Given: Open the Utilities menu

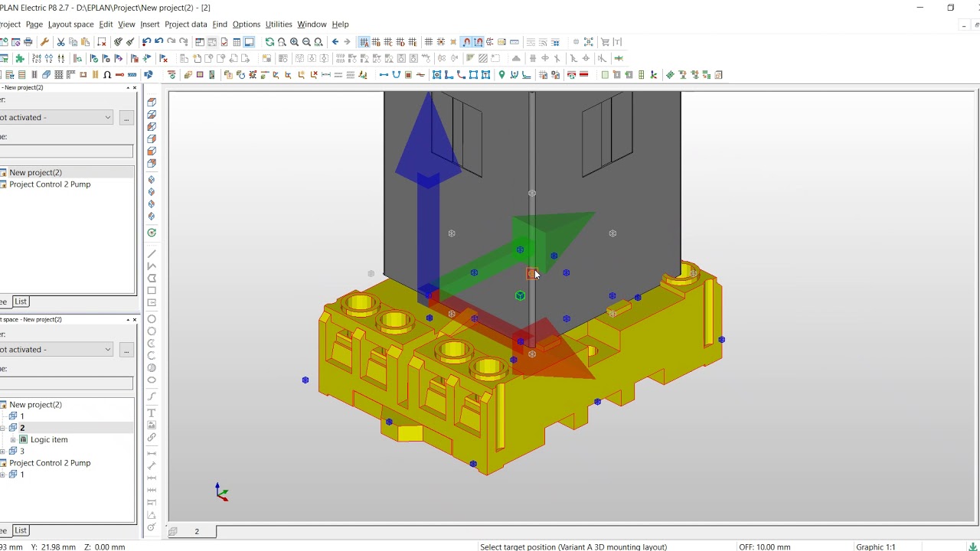Looking at the screenshot, I should click(x=279, y=24).
